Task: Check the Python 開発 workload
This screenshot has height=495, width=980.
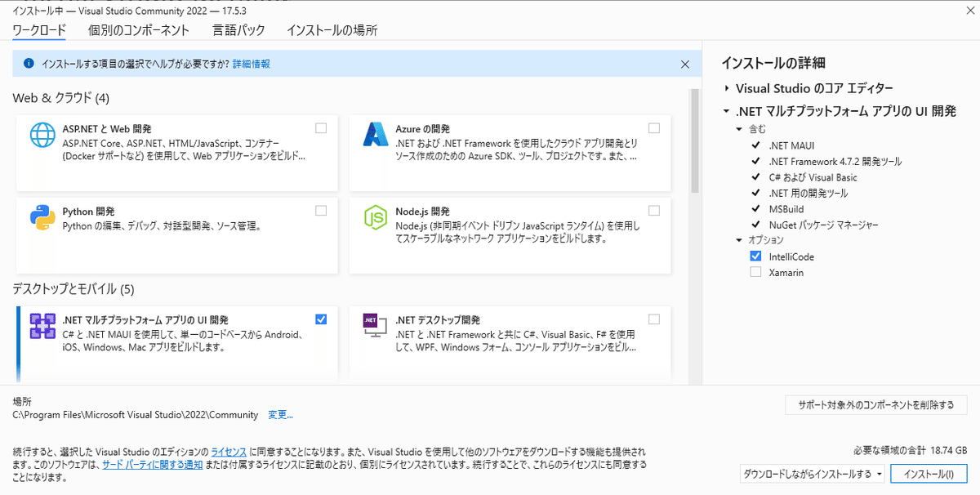Action: pyautogui.click(x=321, y=210)
